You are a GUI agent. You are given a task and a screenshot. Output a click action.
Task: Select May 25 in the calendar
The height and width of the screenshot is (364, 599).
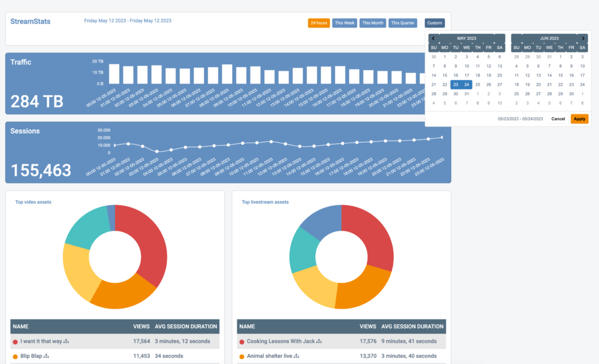[478, 84]
